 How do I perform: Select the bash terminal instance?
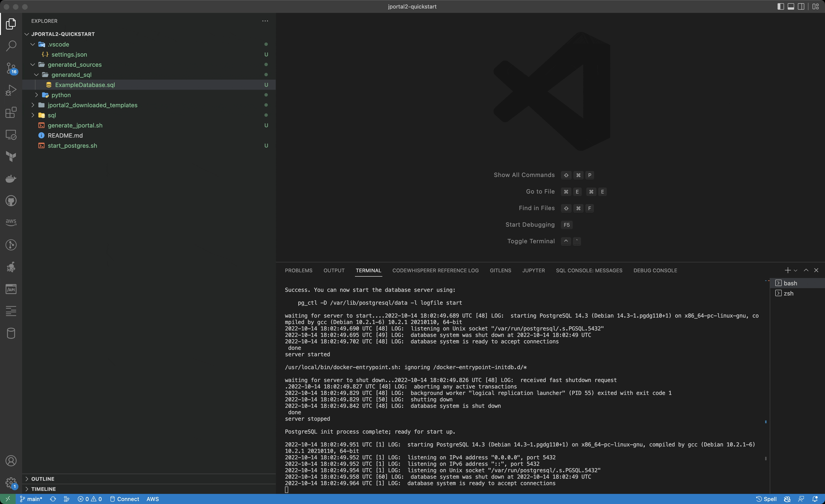click(798, 283)
